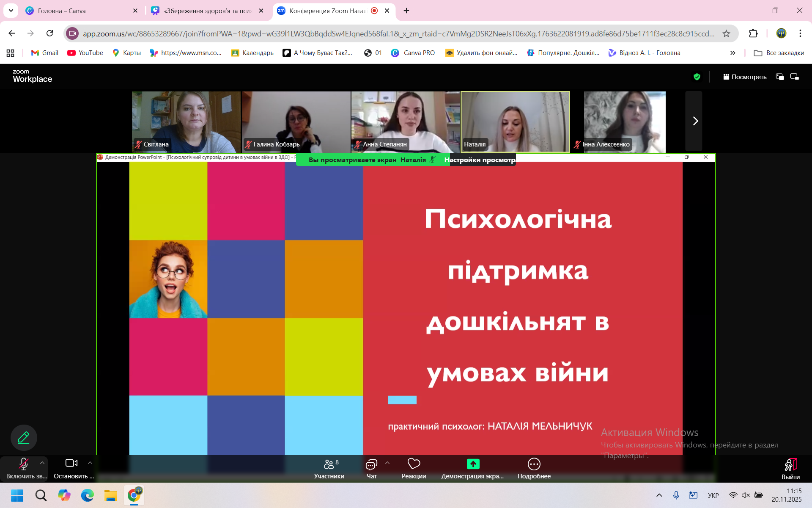Click the annotation pencil icon
Image resolution: width=812 pixels, height=508 pixels.
pos(24,437)
